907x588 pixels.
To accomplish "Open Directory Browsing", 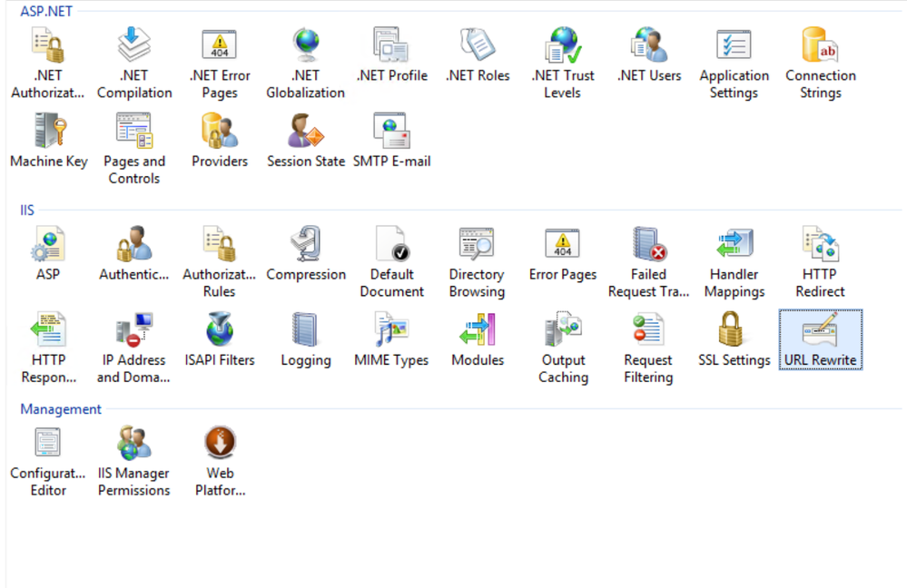I will coord(477,263).
